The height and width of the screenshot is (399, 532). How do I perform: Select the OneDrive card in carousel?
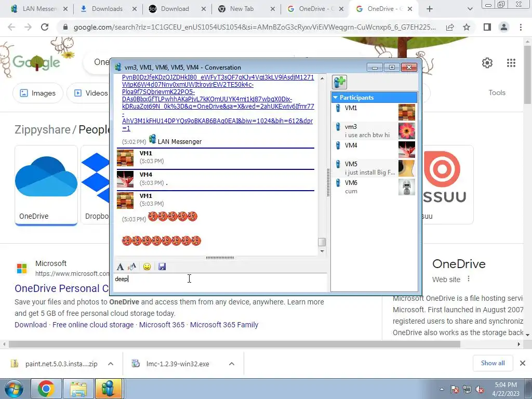click(x=46, y=185)
